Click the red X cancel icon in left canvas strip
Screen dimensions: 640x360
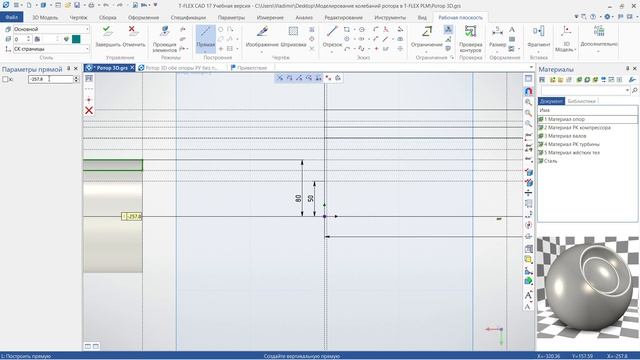click(x=89, y=111)
